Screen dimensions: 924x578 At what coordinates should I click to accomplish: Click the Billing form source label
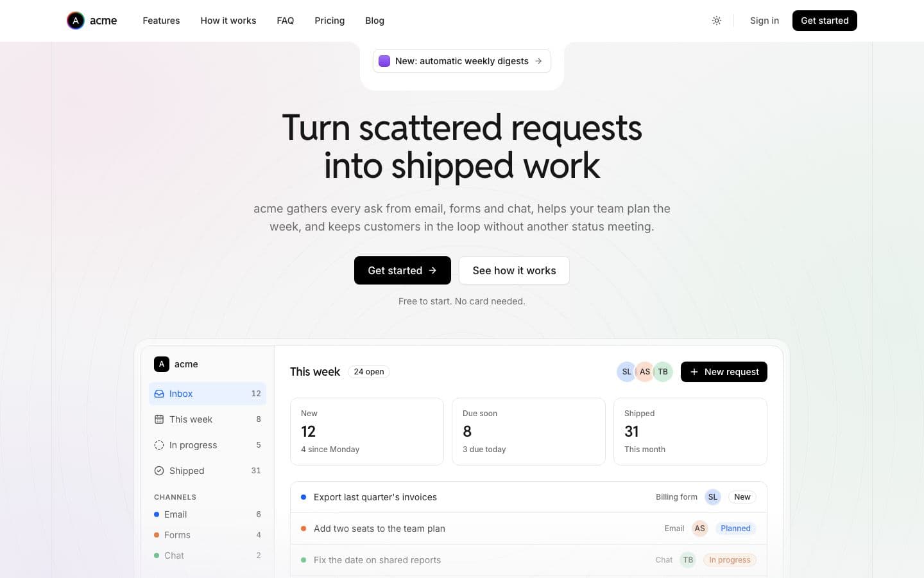[676, 497]
